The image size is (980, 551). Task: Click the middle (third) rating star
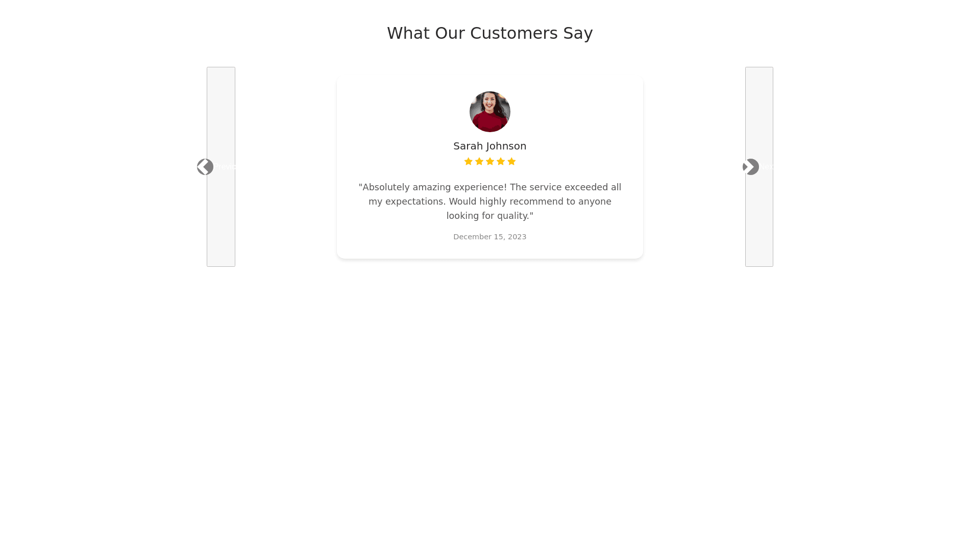click(x=490, y=162)
